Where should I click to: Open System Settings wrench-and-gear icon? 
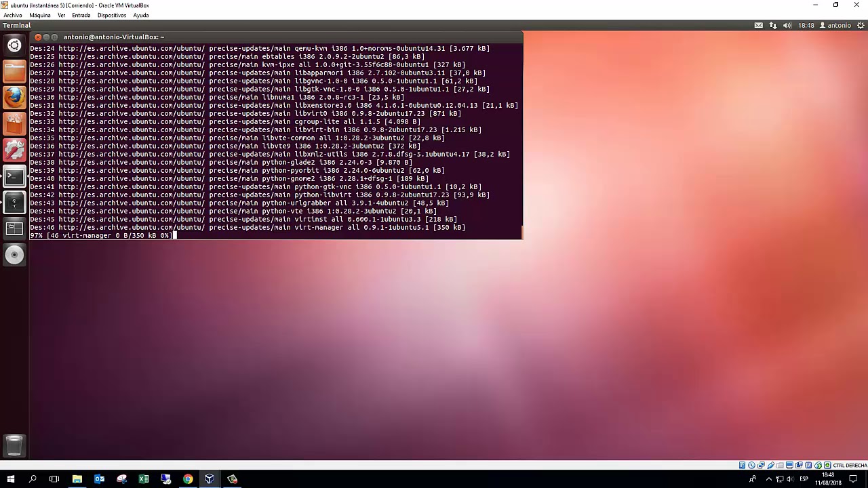[x=14, y=150]
